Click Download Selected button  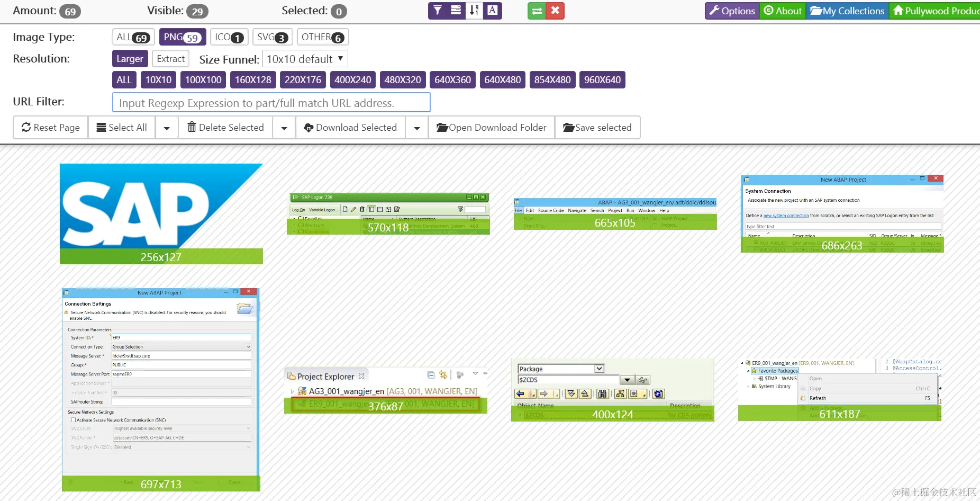[350, 128]
